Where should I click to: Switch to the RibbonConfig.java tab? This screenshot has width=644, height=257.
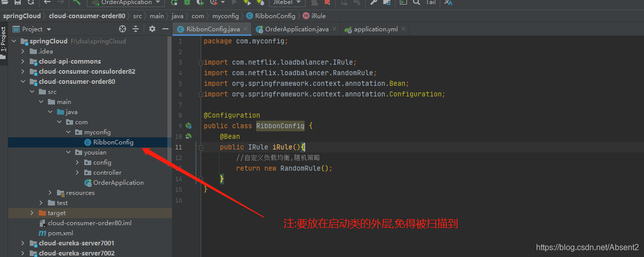(x=213, y=29)
